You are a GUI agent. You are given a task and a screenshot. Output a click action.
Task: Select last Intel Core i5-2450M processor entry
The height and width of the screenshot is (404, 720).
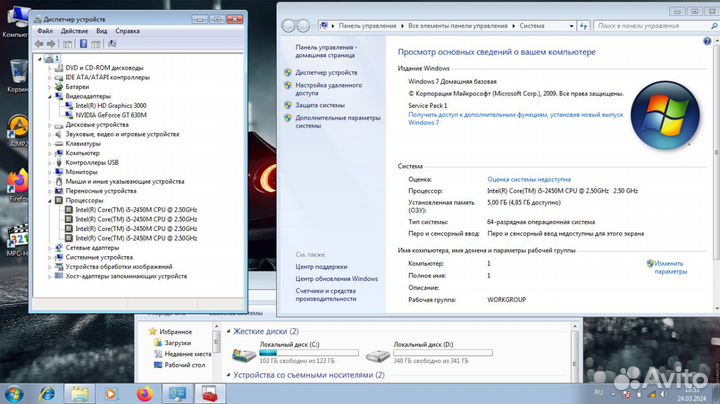(x=136, y=238)
